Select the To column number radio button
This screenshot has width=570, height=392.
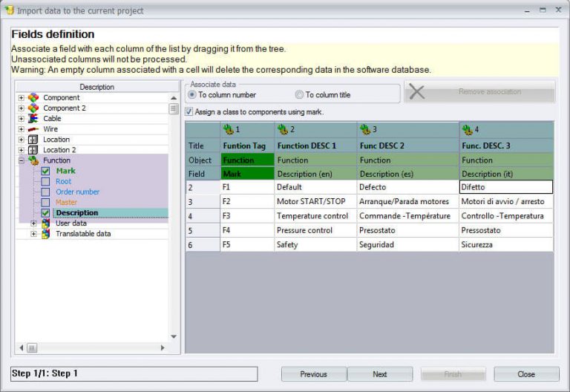pos(192,95)
